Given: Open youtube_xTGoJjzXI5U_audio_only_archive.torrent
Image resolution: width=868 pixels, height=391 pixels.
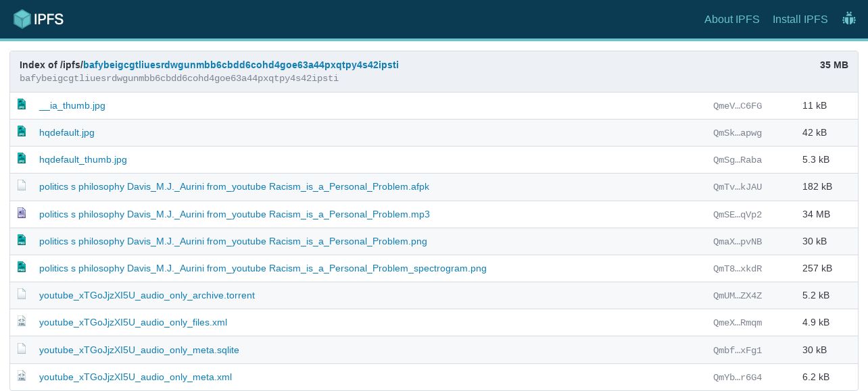Looking at the screenshot, I should click(x=147, y=295).
